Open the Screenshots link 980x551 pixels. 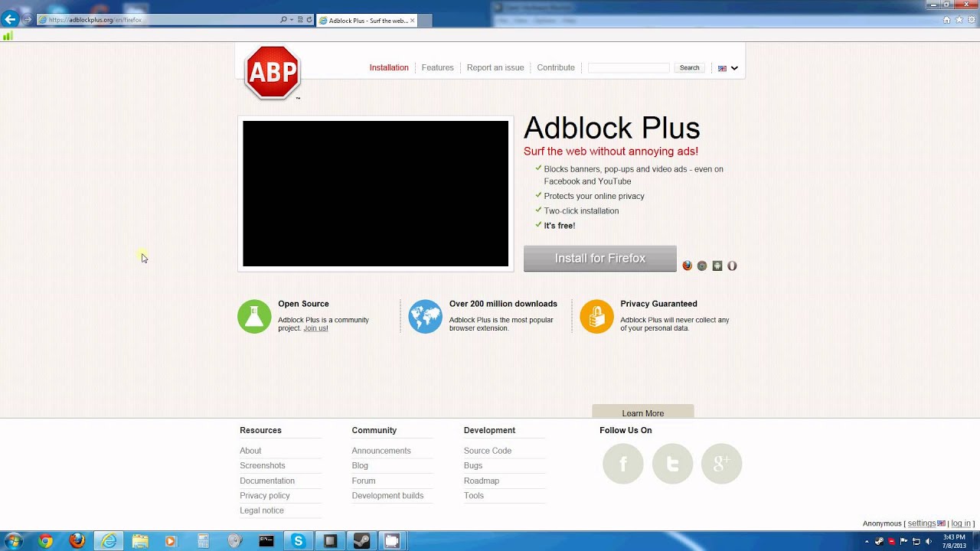click(263, 465)
